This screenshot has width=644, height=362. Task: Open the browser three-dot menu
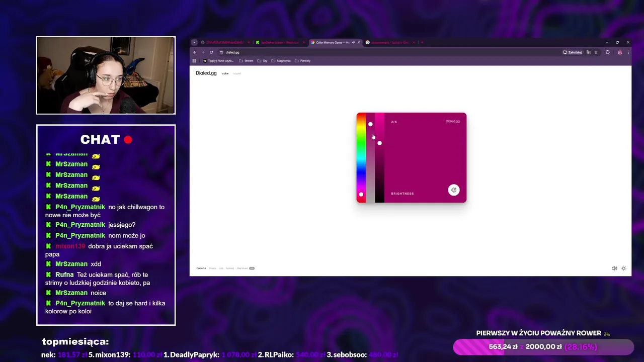[x=628, y=52]
